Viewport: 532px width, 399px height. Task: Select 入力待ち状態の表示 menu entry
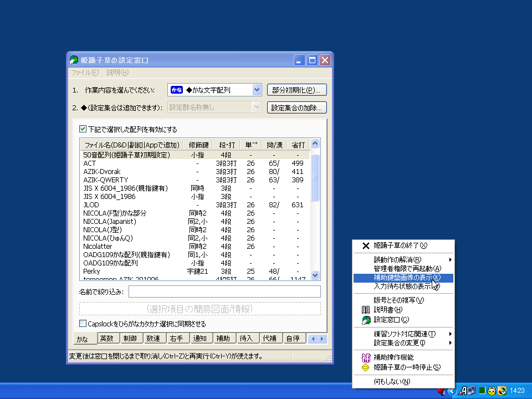coord(403,287)
